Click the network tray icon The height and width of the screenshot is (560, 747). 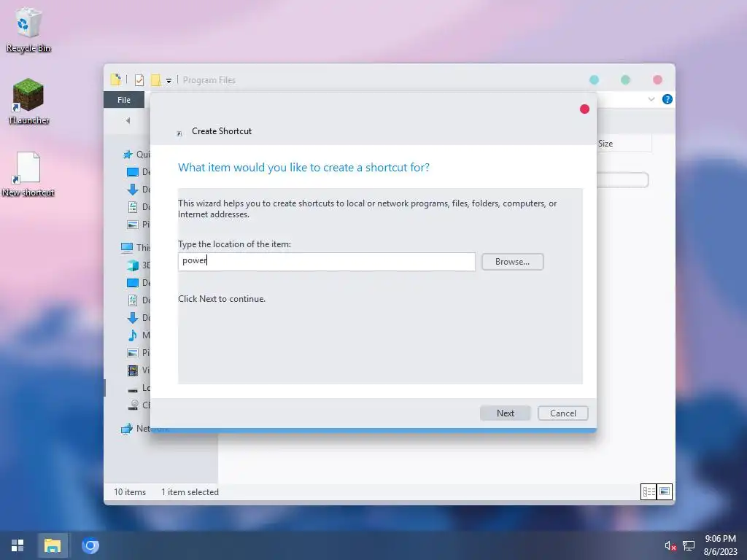pos(689,545)
